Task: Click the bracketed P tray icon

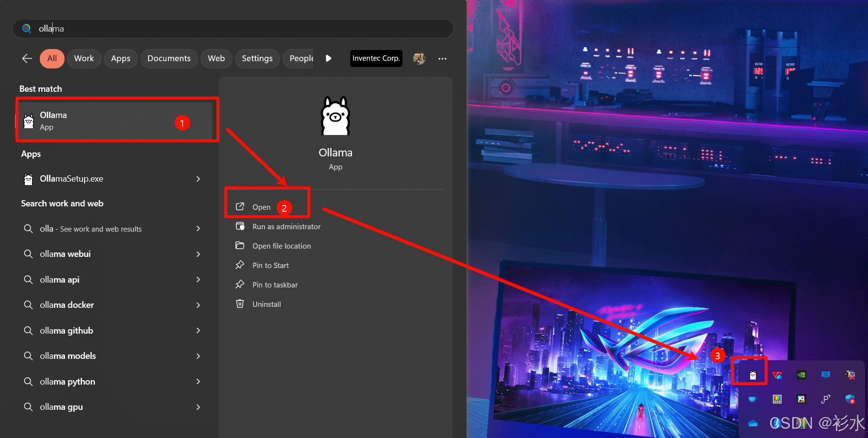Action: tap(826, 399)
